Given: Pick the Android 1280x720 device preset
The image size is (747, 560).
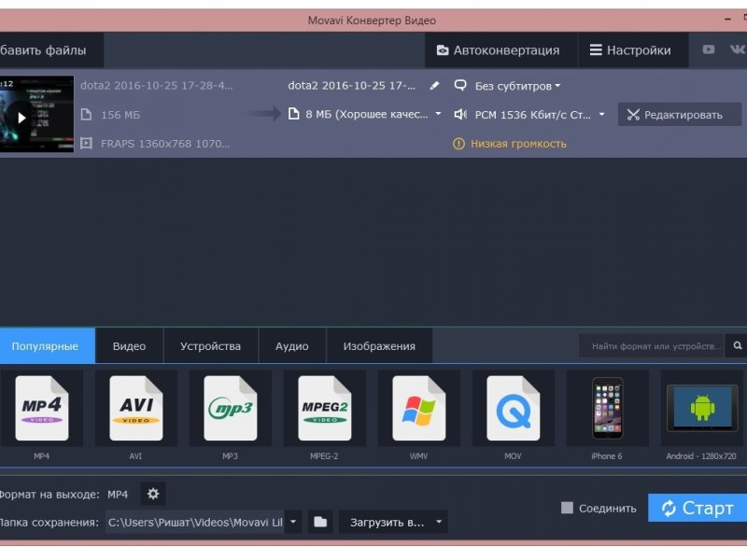Looking at the screenshot, I should 702,408.
